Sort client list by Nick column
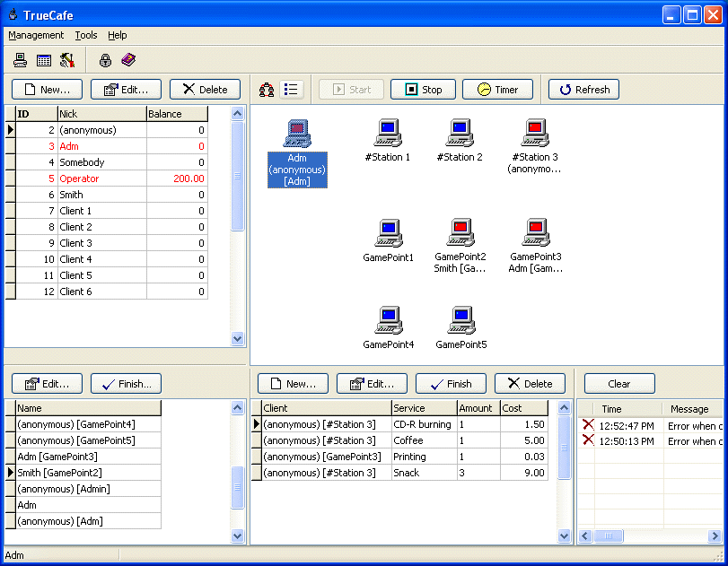This screenshot has height=566, width=728. coord(102,114)
